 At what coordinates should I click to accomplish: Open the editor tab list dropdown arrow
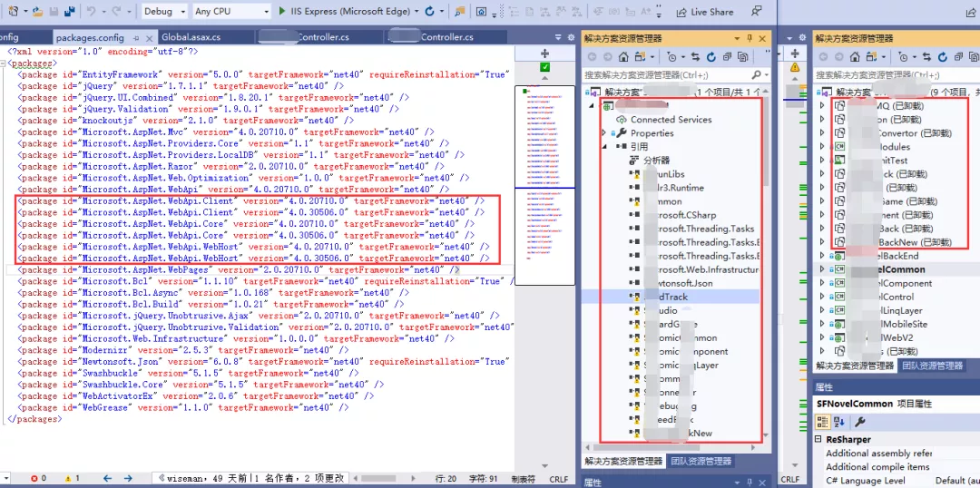coord(559,37)
